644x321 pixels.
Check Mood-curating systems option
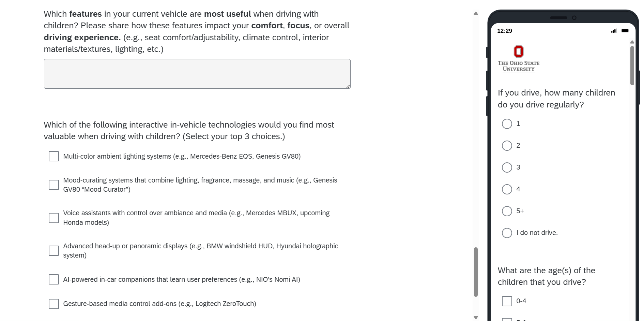(54, 185)
